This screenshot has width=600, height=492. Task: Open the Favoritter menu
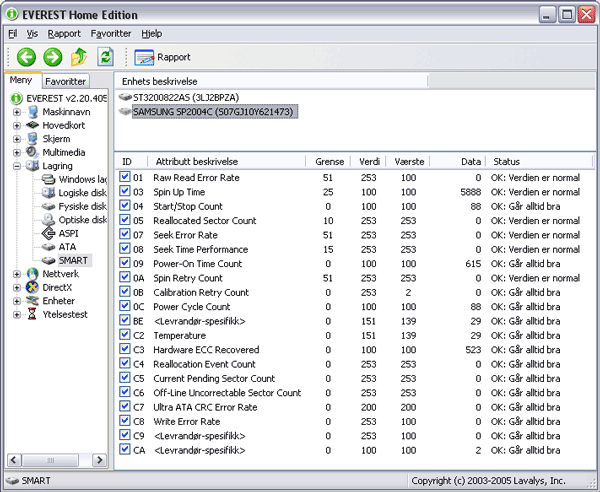tap(111, 34)
